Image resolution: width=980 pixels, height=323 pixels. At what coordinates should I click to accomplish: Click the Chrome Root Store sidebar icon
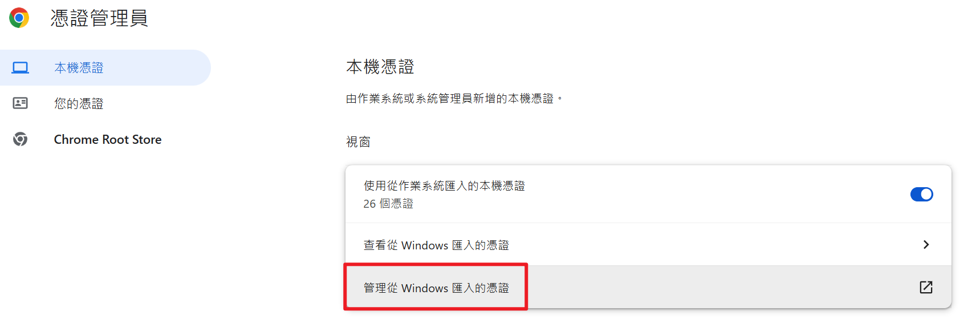click(21, 139)
